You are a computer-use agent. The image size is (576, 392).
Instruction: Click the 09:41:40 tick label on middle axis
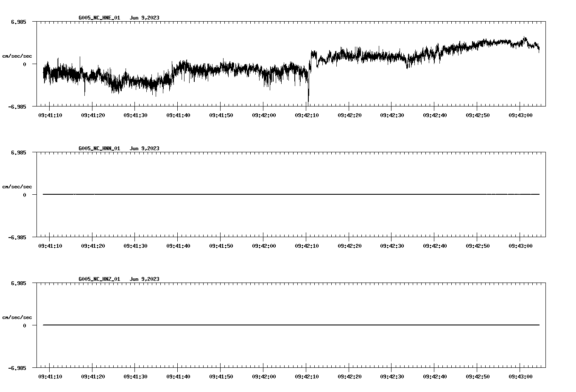point(179,245)
